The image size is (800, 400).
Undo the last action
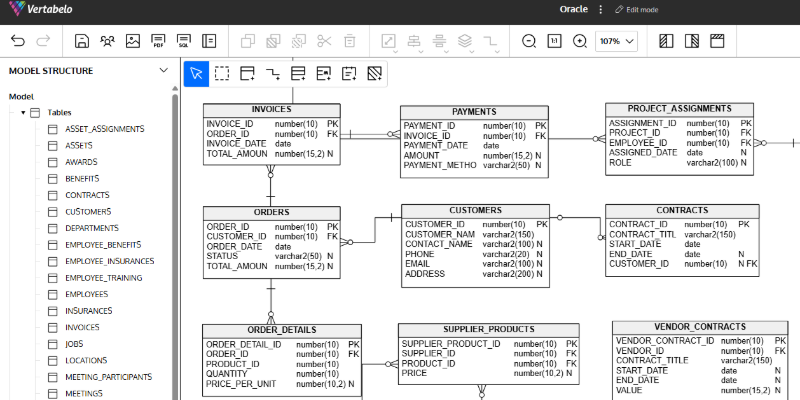(18, 41)
